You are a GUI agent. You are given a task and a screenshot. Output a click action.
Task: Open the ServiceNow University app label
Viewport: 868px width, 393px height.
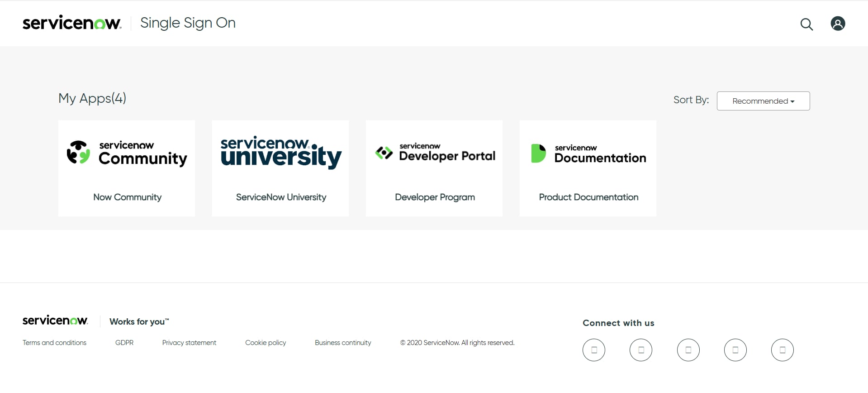point(281,197)
